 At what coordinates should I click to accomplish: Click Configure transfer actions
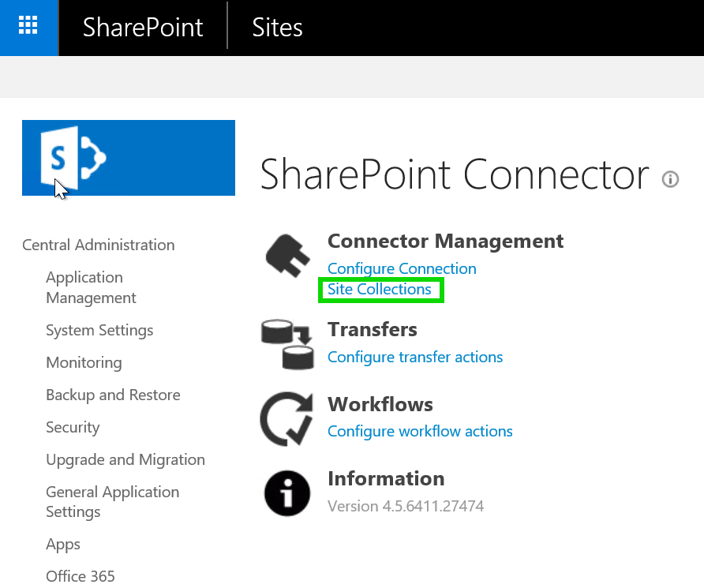pos(414,357)
